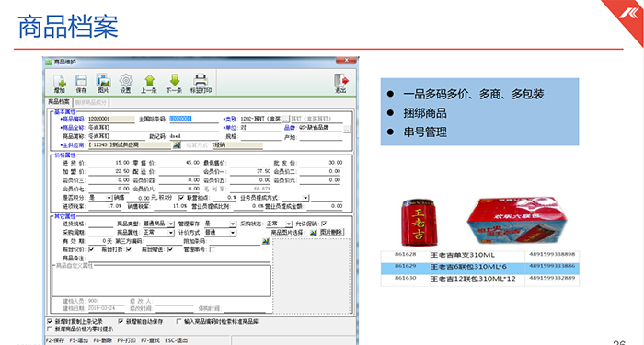
Task: Go to previous record with 上一条 arrow
Action: [x=149, y=84]
